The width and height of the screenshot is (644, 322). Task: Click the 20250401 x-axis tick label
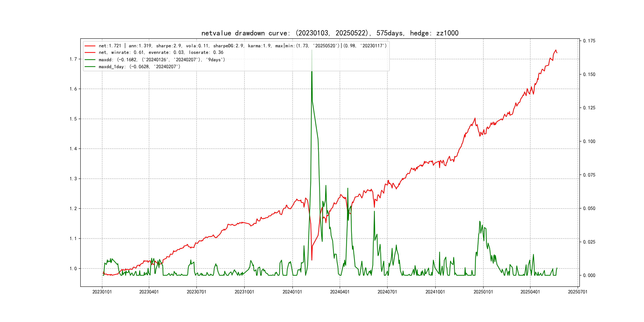click(530, 292)
